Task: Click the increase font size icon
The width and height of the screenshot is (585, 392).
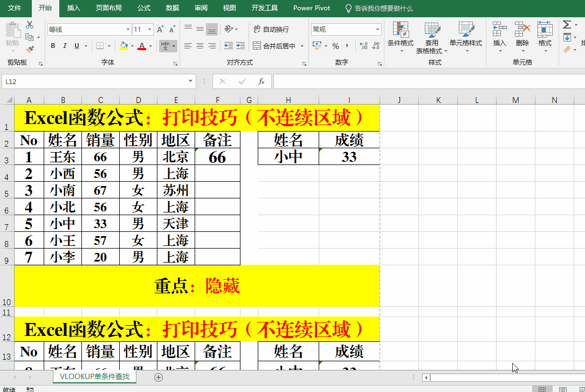Action: (160, 30)
